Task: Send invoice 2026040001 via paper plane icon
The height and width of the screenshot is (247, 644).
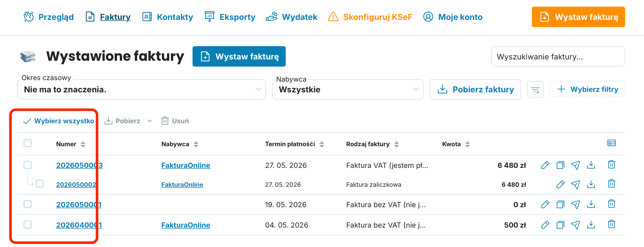Action: 576,225
